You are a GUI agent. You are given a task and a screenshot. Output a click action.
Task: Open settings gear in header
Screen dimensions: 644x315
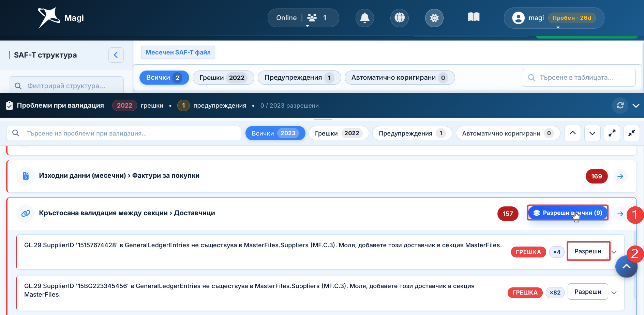[x=434, y=18]
